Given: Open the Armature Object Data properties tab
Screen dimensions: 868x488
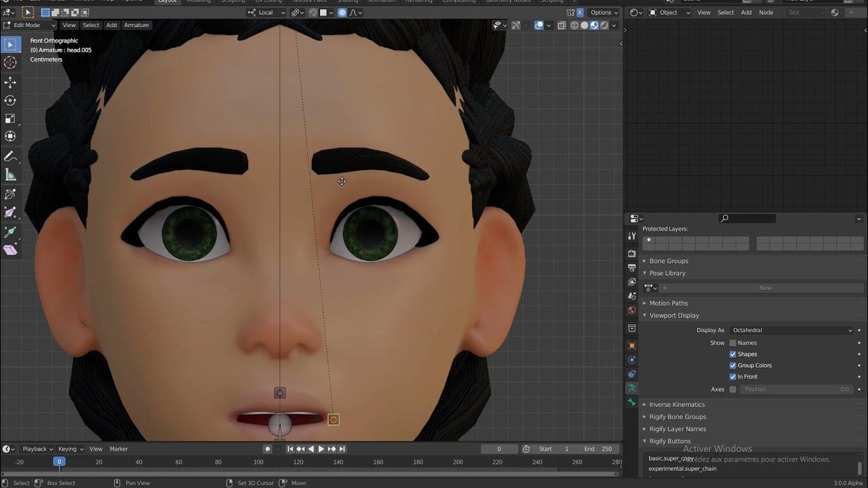Looking at the screenshot, I should point(632,388).
